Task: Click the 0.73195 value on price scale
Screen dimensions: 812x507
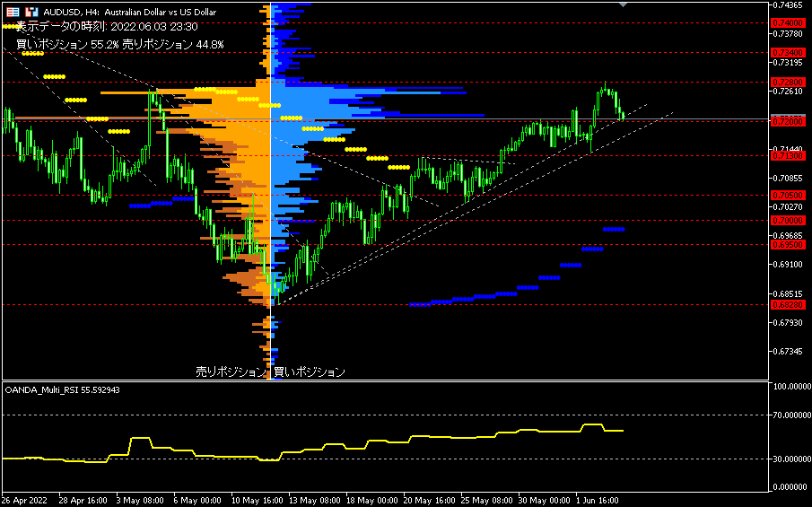Action: coord(788,63)
